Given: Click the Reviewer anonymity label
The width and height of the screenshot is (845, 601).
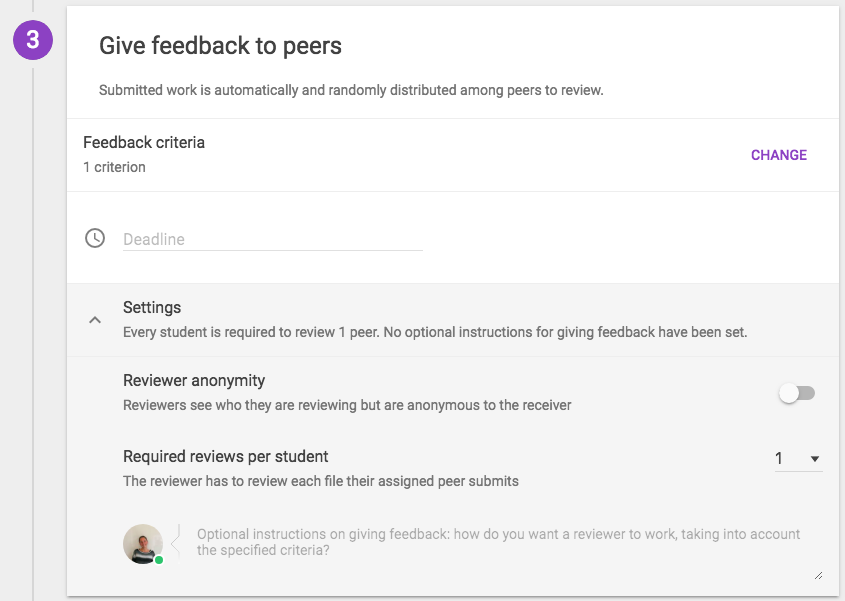Looking at the screenshot, I should [x=194, y=381].
